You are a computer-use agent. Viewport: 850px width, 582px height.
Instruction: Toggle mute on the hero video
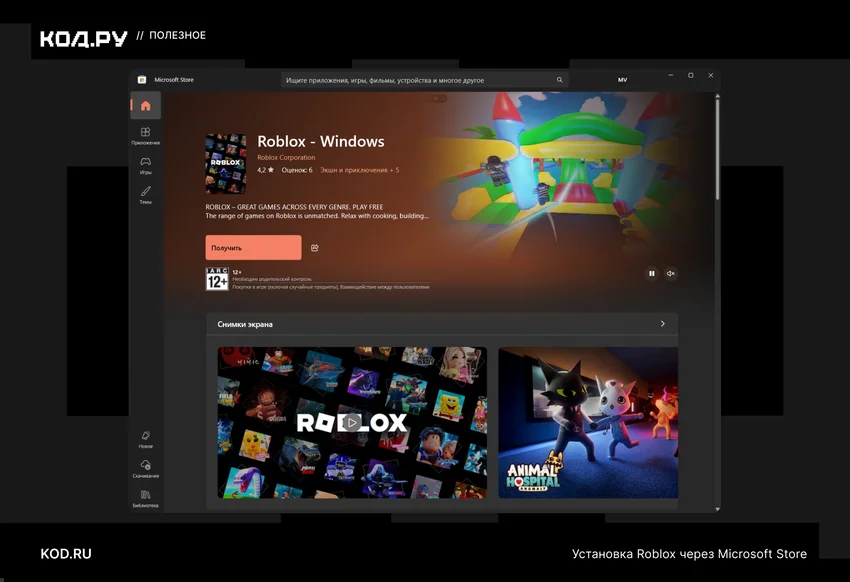tap(671, 274)
